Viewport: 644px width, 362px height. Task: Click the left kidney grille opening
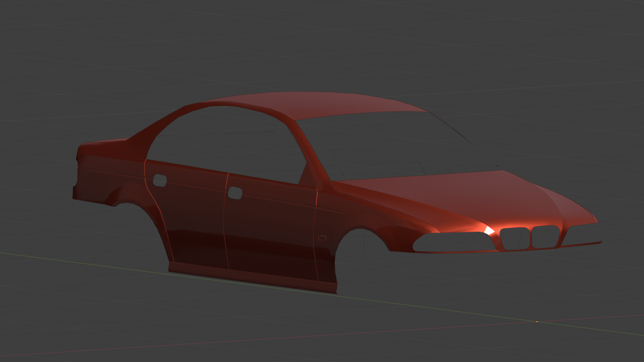tap(515, 239)
